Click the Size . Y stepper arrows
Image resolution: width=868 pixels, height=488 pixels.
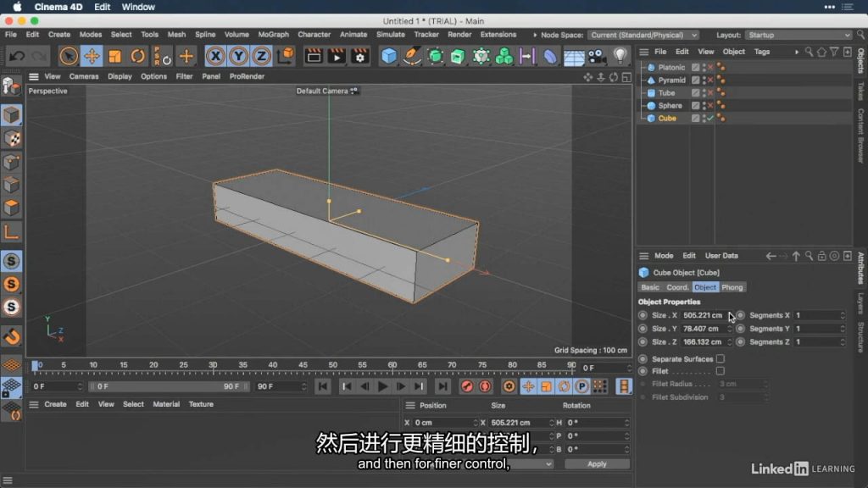click(x=729, y=329)
